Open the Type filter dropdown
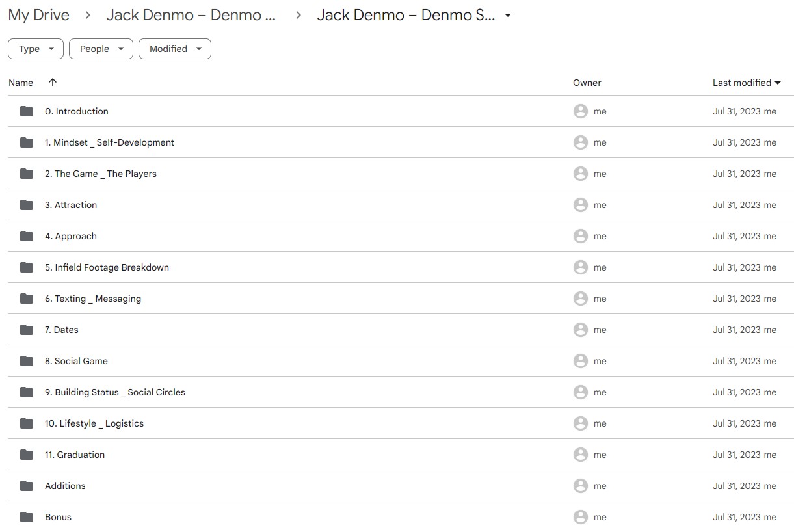The width and height of the screenshot is (794, 532). (36, 49)
